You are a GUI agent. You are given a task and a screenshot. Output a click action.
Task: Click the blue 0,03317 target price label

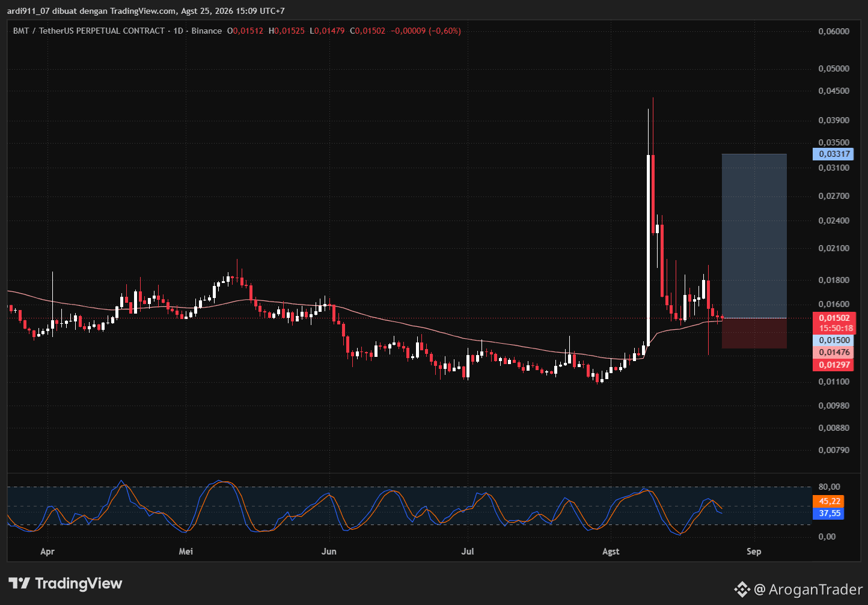[833, 154]
